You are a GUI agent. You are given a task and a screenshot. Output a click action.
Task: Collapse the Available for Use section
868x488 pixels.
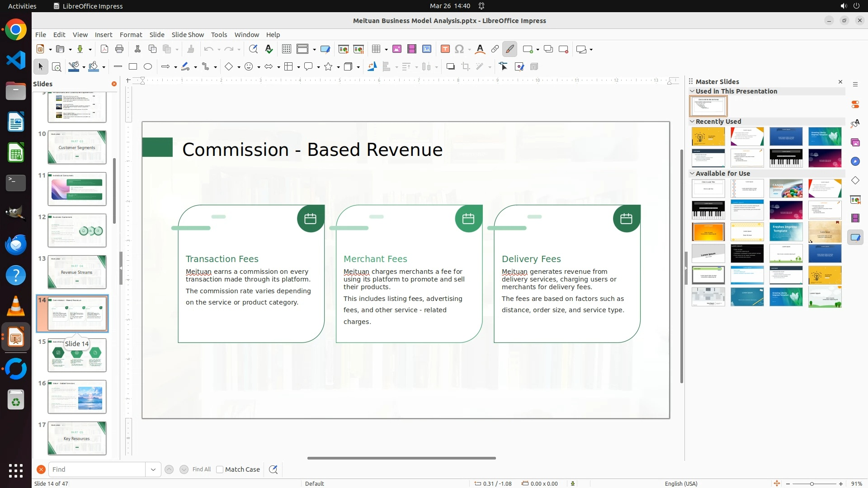692,174
